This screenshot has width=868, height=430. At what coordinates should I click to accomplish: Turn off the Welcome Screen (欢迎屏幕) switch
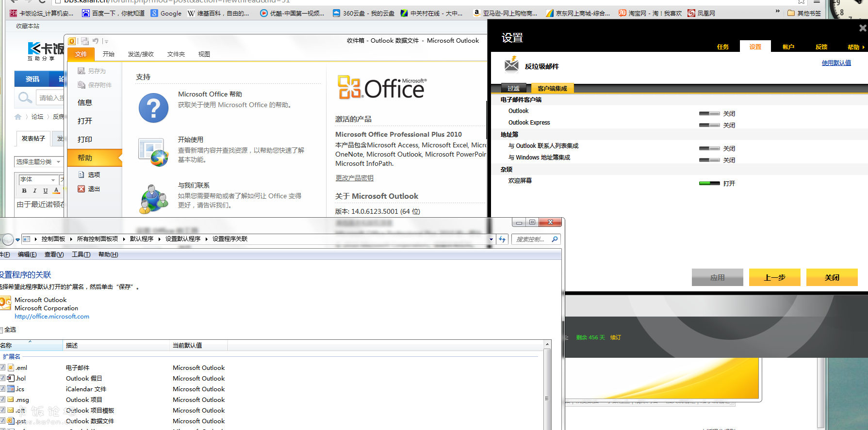[x=709, y=183]
